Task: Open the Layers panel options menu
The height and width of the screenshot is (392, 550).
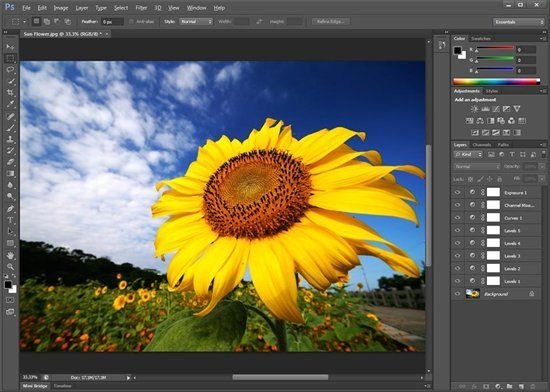Action: tap(542, 144)
